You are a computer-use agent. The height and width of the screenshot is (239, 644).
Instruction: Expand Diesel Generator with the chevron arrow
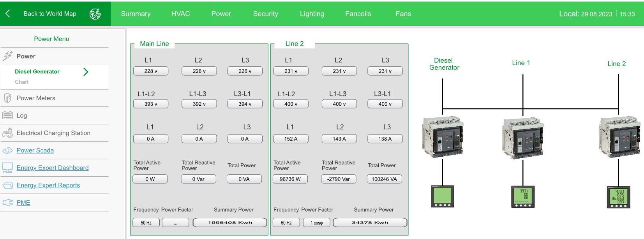pos(86,72)
